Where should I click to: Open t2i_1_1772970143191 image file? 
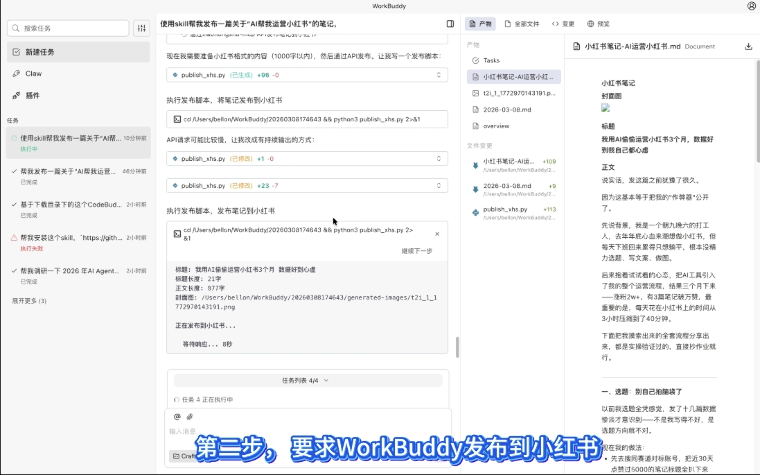tap(513, 93)
